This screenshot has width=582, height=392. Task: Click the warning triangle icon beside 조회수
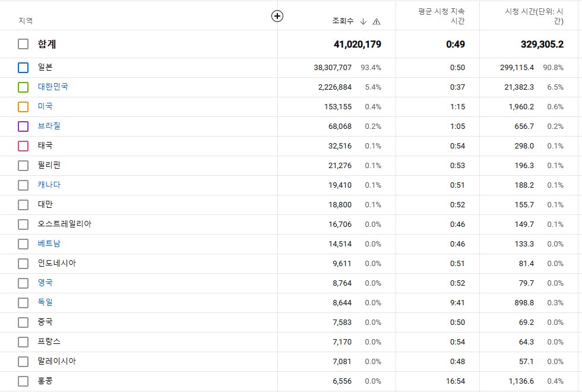(377, 21)
